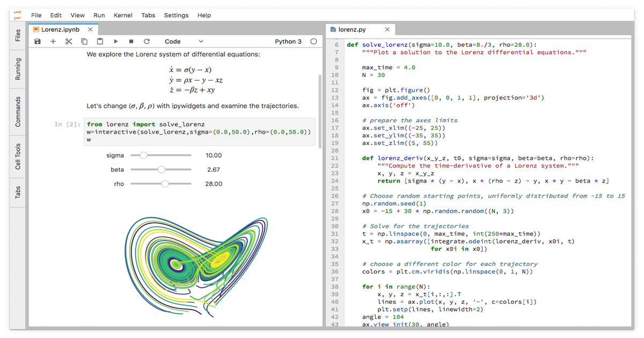Open the Kernel menu
This screenshot has width=644, height=338.
coord(123,15)
